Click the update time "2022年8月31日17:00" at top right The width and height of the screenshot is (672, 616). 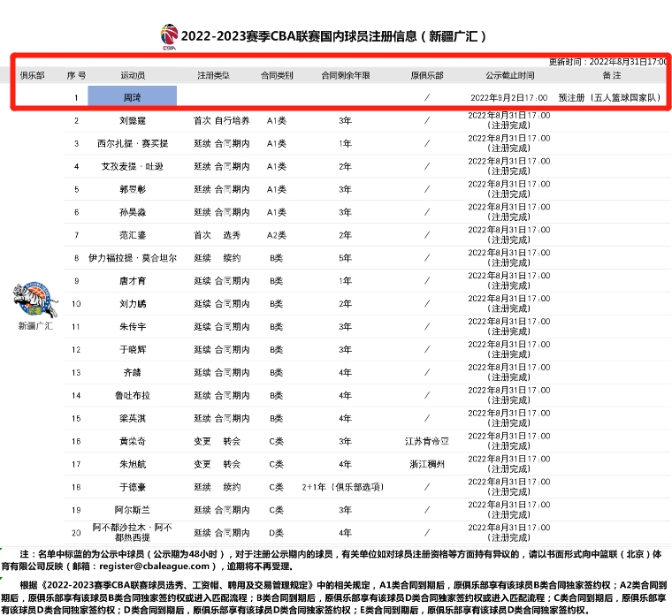(628, 62)
